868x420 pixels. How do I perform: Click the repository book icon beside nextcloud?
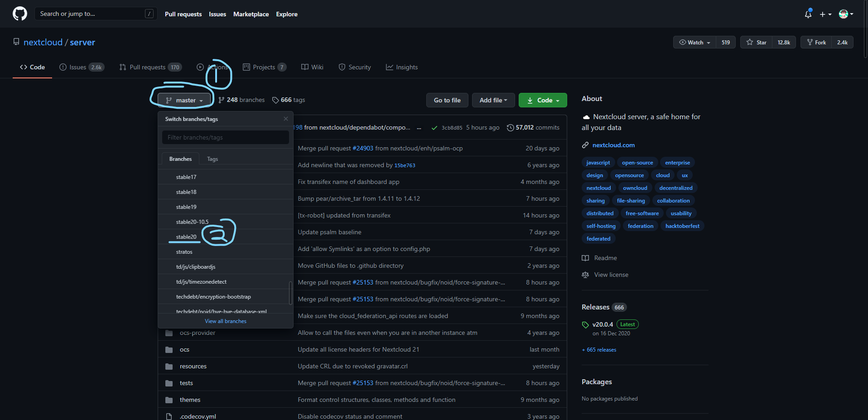tap(16, 42)
